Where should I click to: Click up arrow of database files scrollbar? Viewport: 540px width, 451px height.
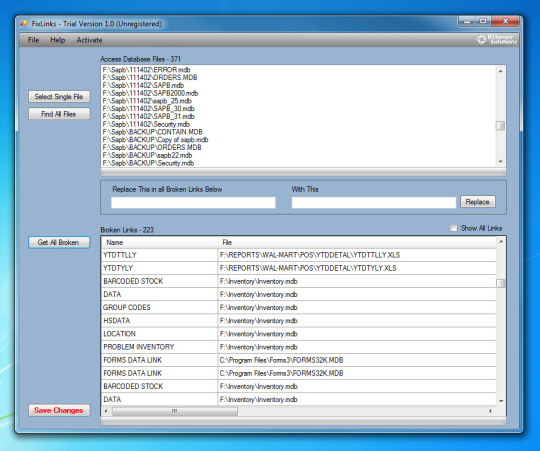(500, 71)
